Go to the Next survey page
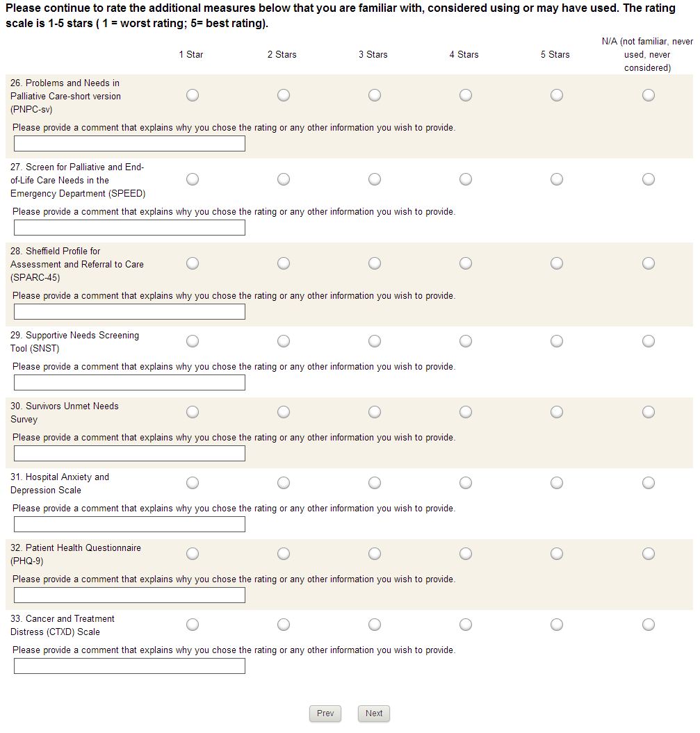Image resolution: width=700 pixels, height=733 pixels. pos(374,714)
